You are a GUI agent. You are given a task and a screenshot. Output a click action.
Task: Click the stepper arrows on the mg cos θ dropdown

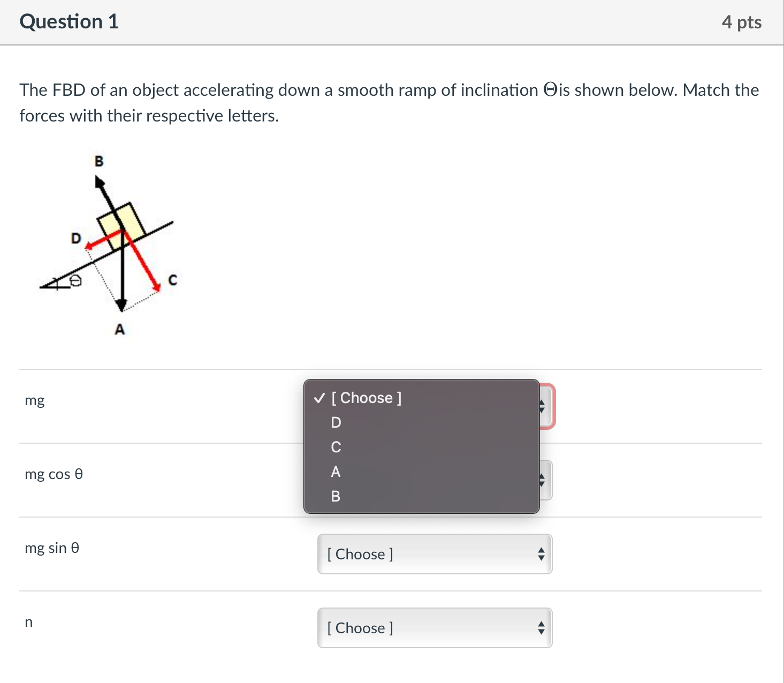[x=542, y=480]
